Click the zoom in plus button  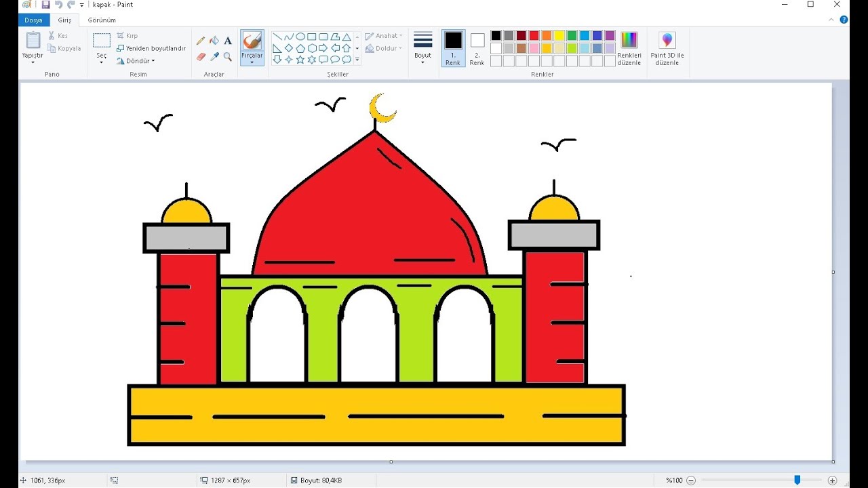click(832, 480)
